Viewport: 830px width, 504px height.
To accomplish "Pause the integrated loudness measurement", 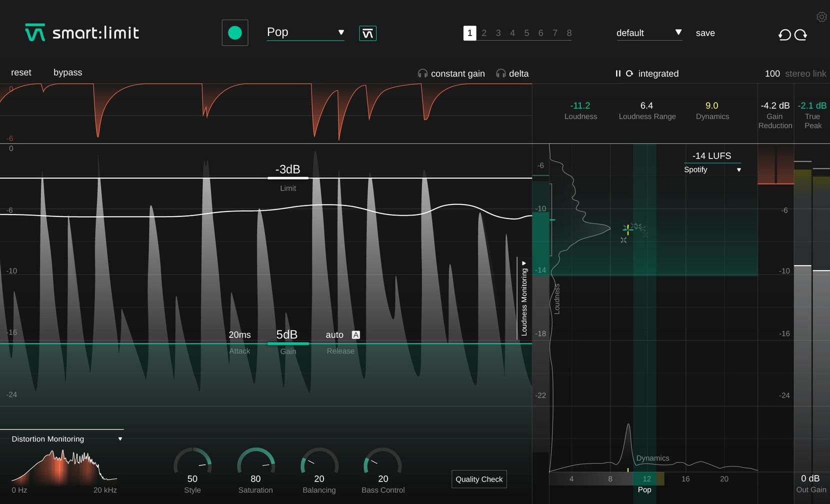I will click(618, 73).
